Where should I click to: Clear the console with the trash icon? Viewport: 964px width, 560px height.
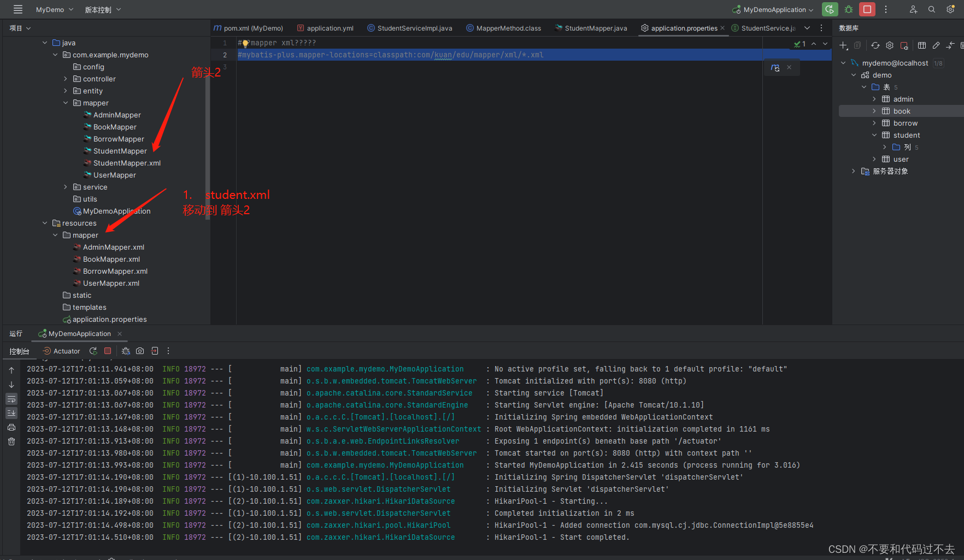pyautogui.click(x=11, y=441)
